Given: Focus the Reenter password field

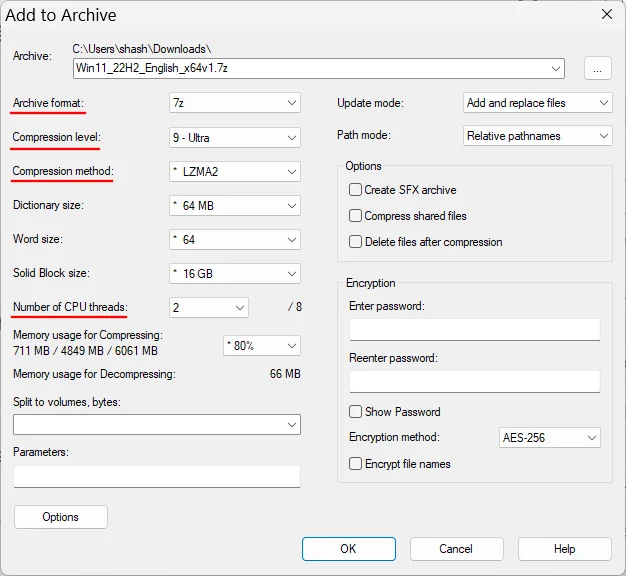Looking at the screenshot, I should tap(475, 382).
